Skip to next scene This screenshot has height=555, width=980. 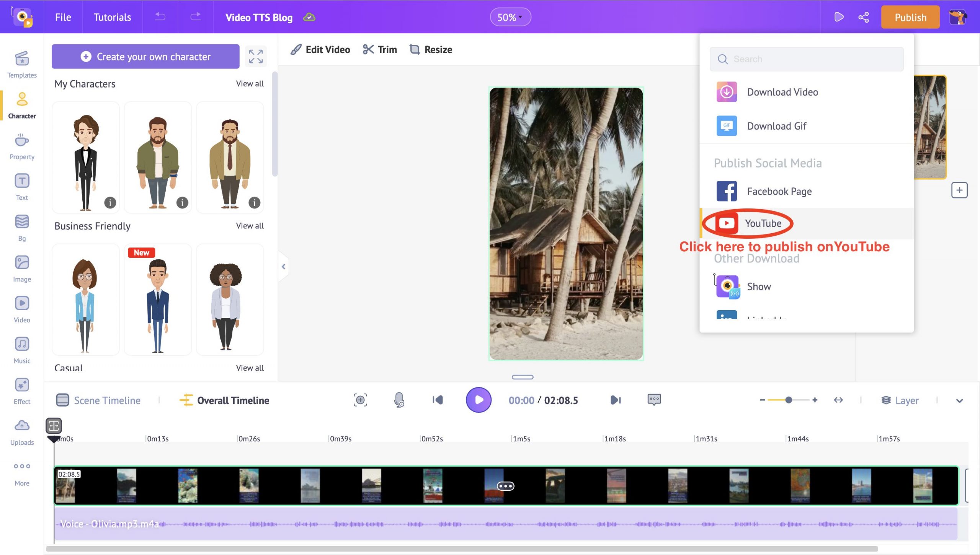pyautogui.click(x=615, y=400)
